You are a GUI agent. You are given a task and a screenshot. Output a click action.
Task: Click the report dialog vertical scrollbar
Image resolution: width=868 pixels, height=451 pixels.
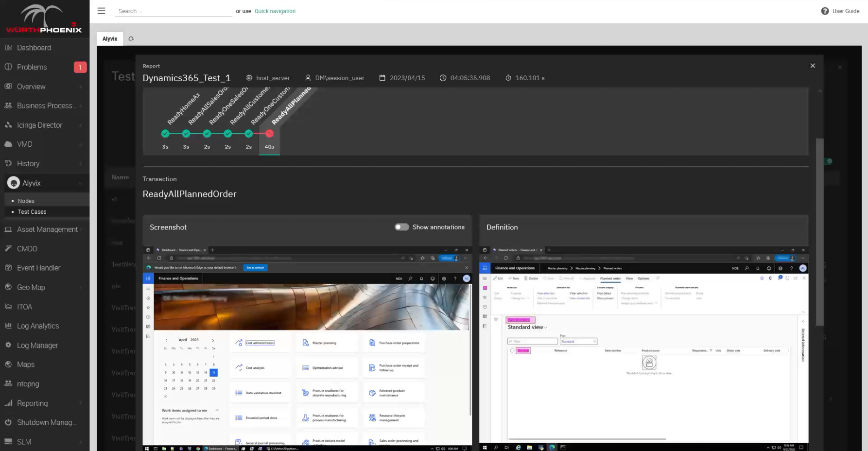click(820, 232)
